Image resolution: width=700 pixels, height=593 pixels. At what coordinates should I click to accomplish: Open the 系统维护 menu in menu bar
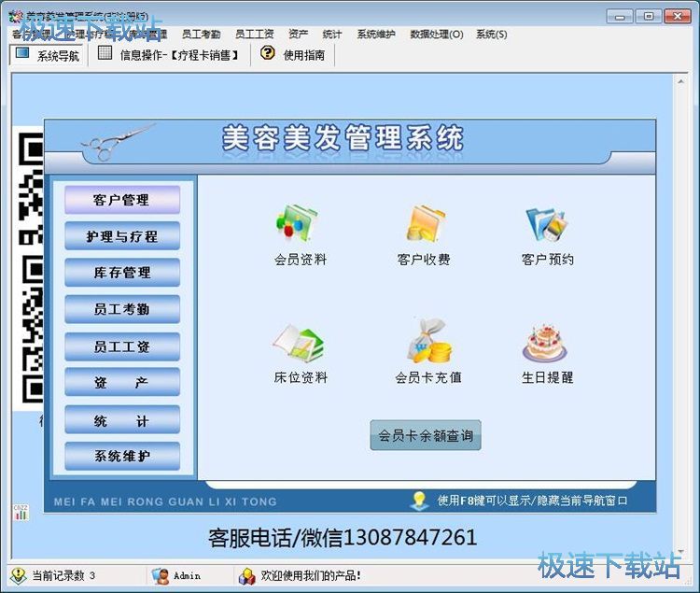(376, 34)
